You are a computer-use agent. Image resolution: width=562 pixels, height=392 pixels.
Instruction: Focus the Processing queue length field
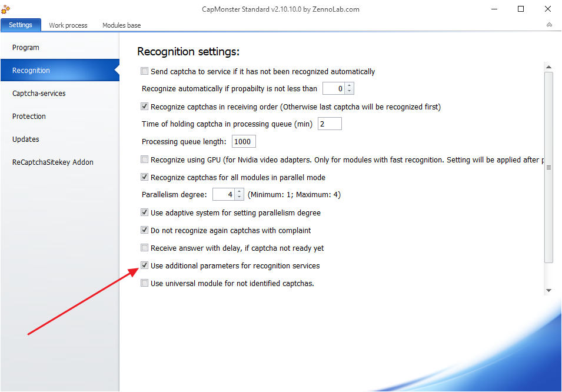coord(244,141)
